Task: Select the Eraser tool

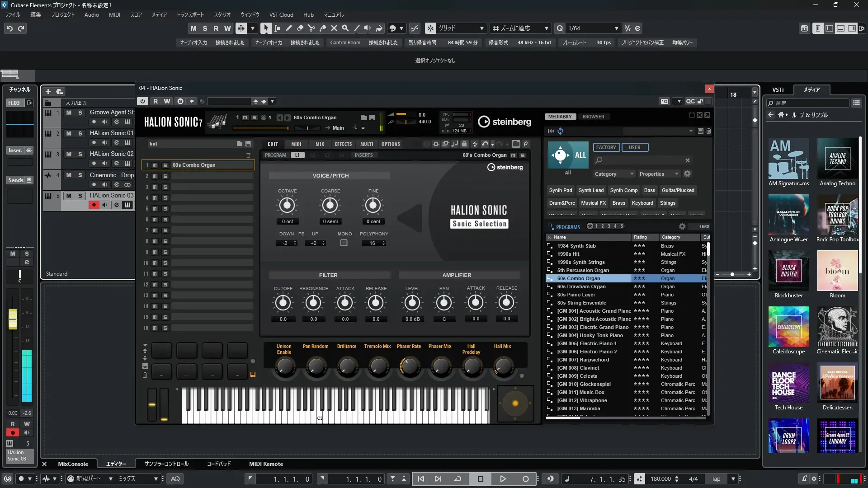Action: point(300,28)
